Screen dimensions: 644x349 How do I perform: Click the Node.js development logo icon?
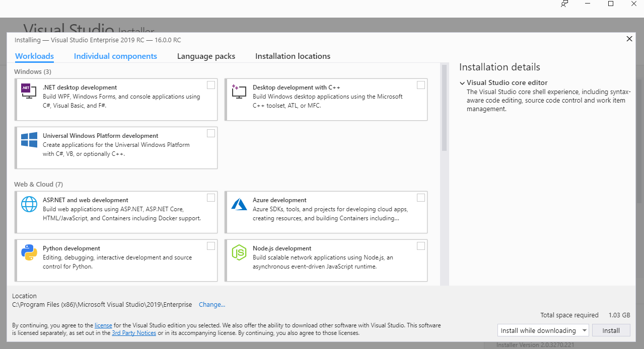(x=239, y=252)
